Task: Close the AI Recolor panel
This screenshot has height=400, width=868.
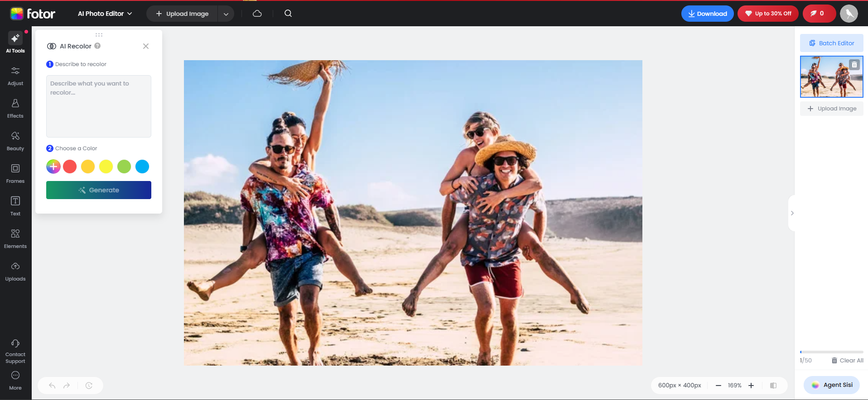Action: click(x=146, y=46)
